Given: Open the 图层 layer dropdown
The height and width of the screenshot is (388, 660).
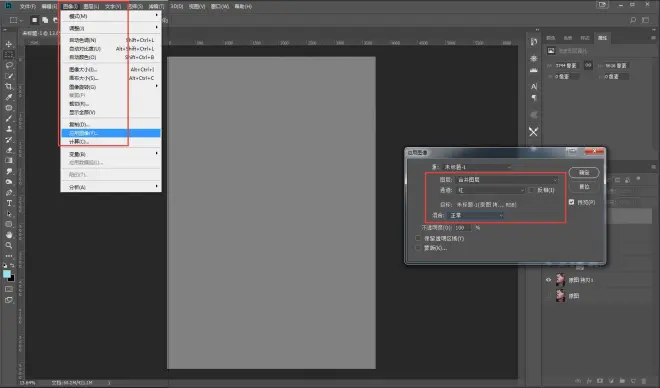Looking at the screenshot, I should tap(507, 180).
